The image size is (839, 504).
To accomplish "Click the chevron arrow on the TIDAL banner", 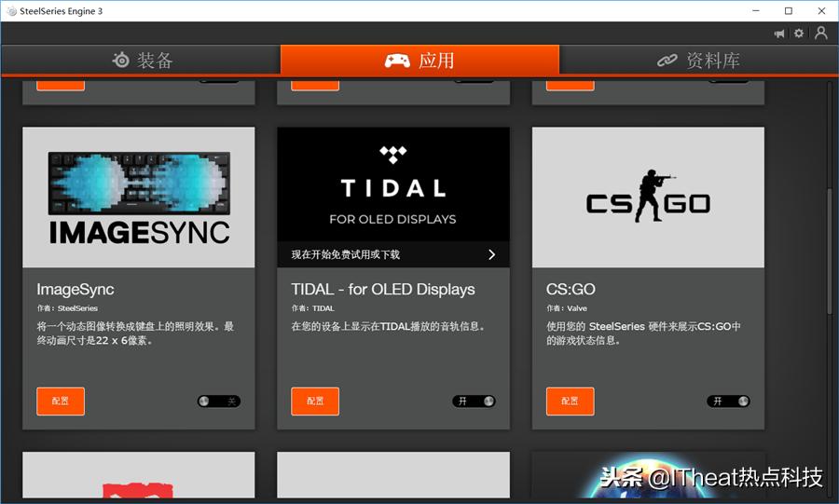I will click(x=491, y=254).
